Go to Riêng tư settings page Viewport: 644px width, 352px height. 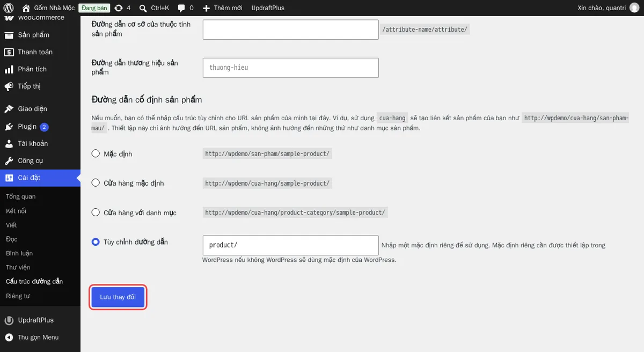[18, 296]
